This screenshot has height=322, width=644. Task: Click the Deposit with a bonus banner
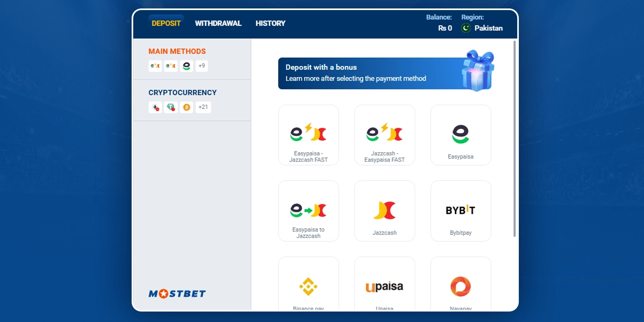pyautogui.click(x=384, y=73)
